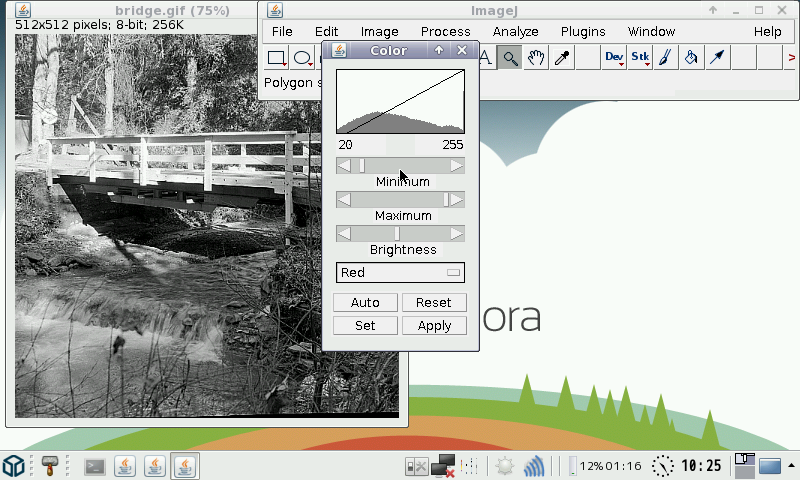Shade the Color window with up arrow
This screenshot has height=480, width=800.
coord(439,50)
